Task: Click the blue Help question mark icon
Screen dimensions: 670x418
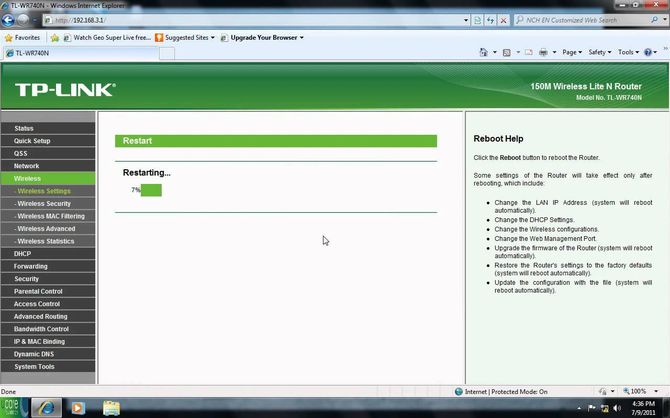Action: pyautogui.click(x=648, y=52)
